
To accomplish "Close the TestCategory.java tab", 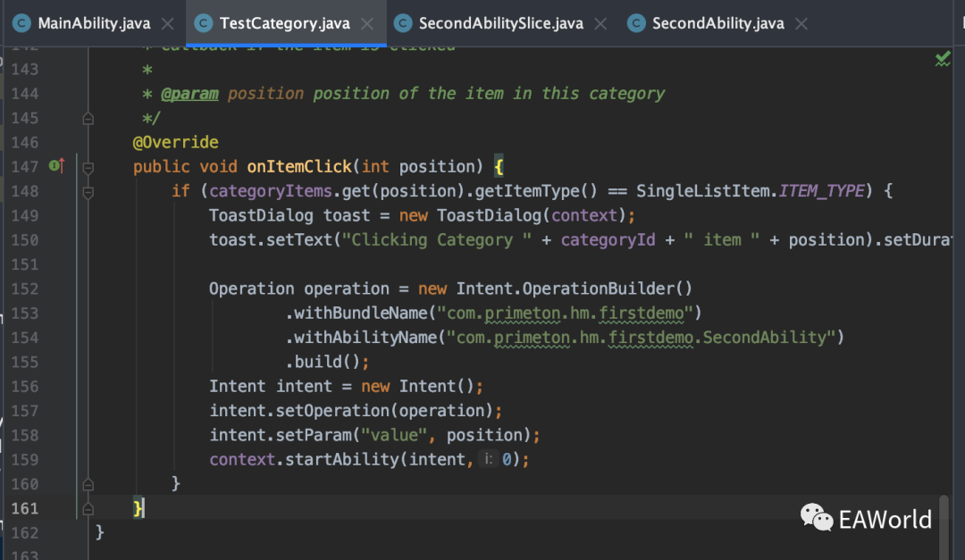I will click(x=367, y=24).
